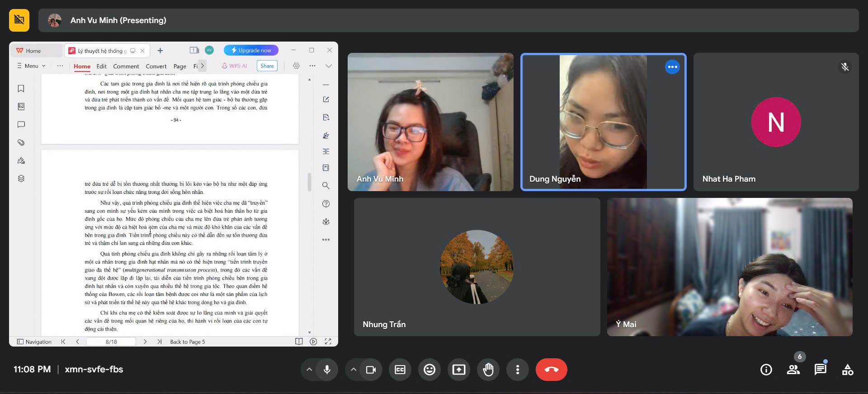The height and width of the screenshot is (394, 868).
Task: Expand audio settings arrow beside microphone
Action: [309, 370]
